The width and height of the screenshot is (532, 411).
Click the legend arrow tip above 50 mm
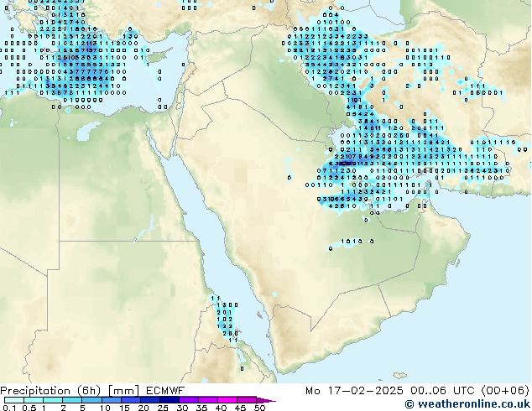pyautogui.click(x=266, y=400)
